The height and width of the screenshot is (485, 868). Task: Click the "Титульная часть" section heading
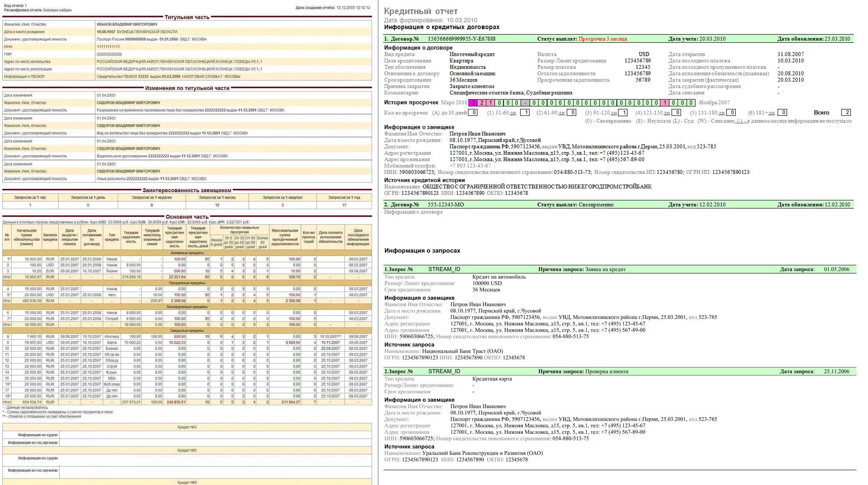187,17
